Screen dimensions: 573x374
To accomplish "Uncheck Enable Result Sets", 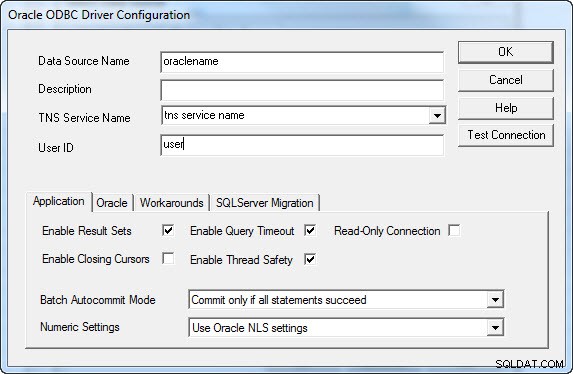I will pos(168,231).
